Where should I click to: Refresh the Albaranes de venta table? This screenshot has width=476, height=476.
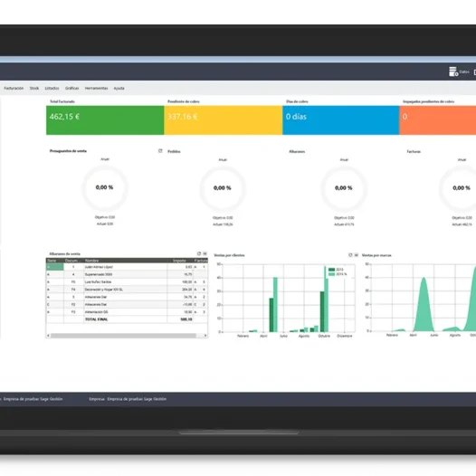click(199, 253)
